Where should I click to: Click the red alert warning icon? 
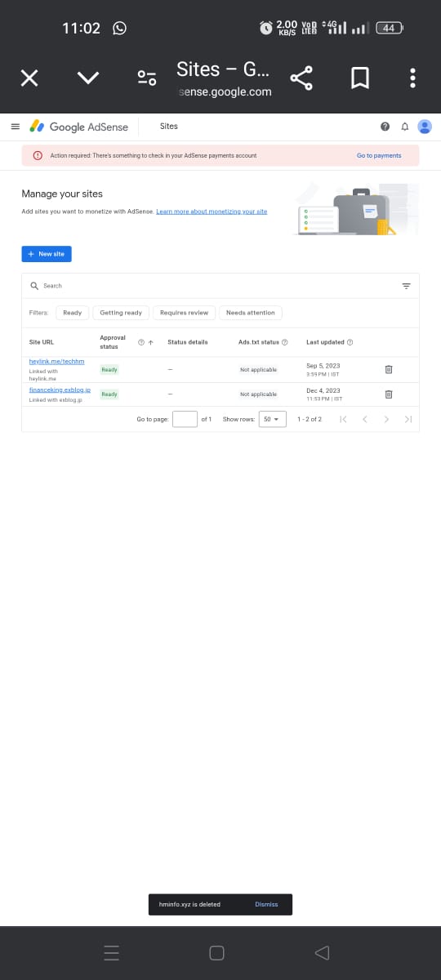tap(38, 155)
